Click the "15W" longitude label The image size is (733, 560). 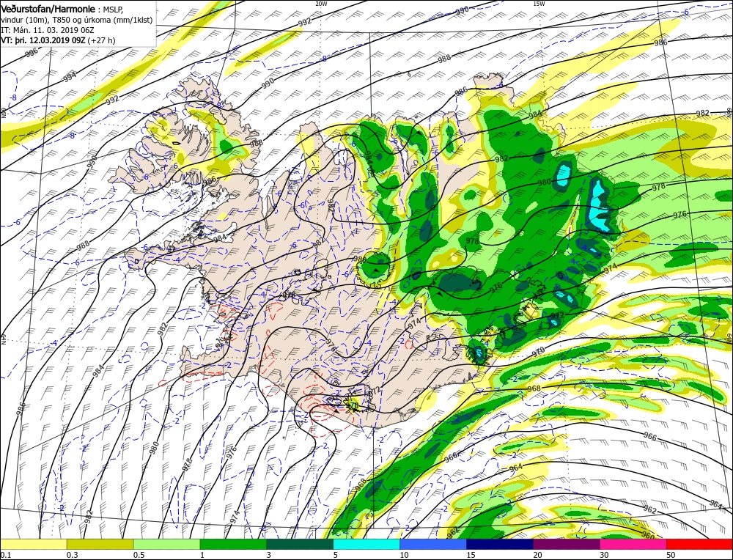pos(539,3)
